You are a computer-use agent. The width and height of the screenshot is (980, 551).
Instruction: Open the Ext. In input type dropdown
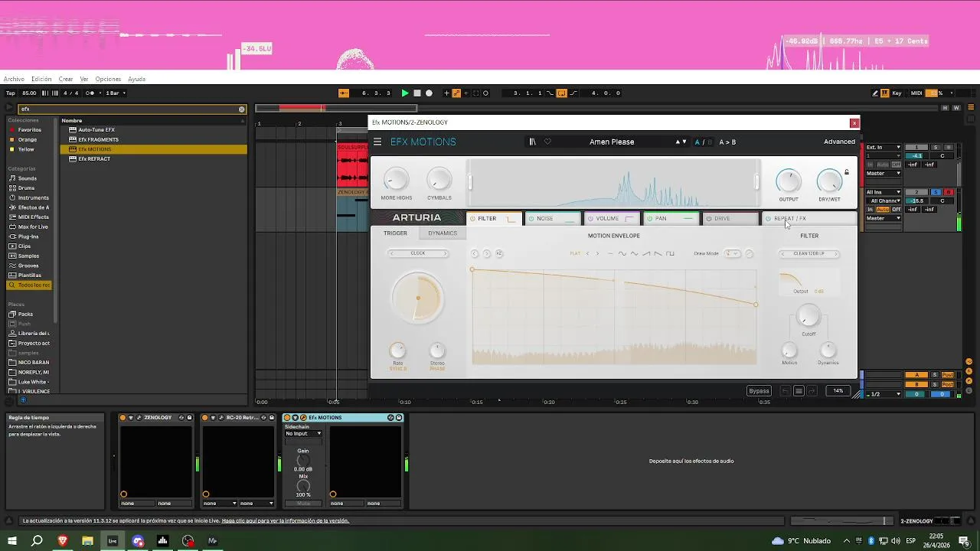coord(884,147)
